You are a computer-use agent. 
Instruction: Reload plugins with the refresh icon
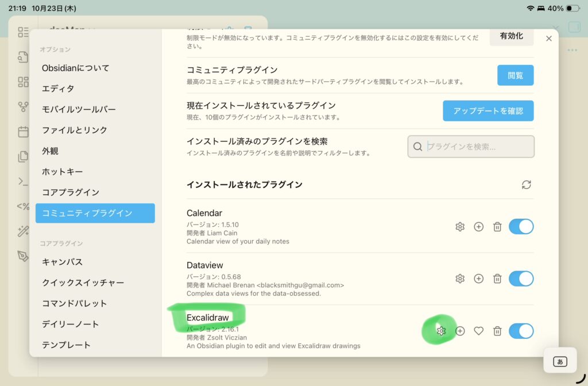[x=526, y=184]
